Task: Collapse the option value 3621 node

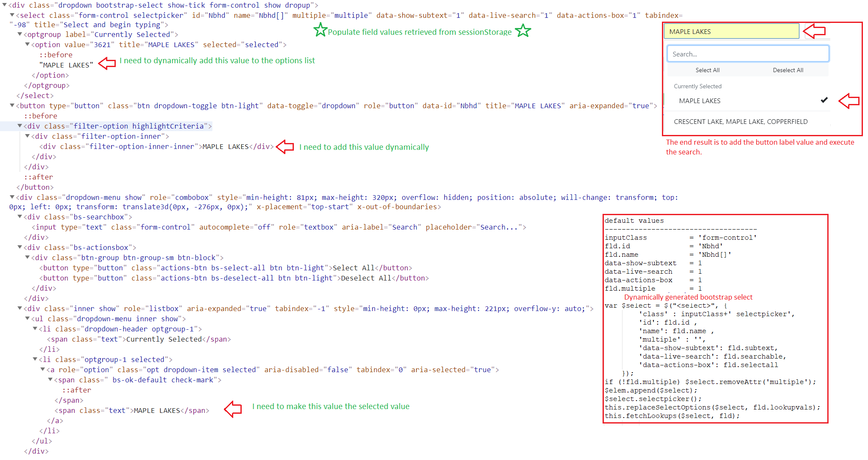Action: click(27, 45)
